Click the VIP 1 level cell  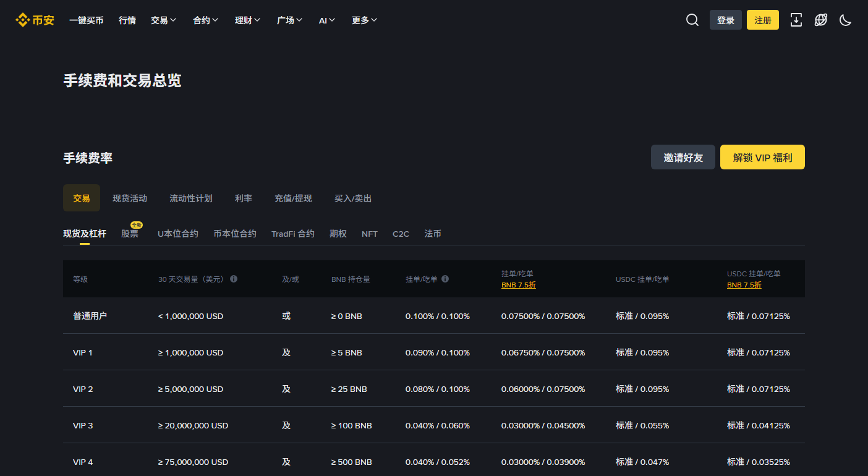[x=83, y=352]
